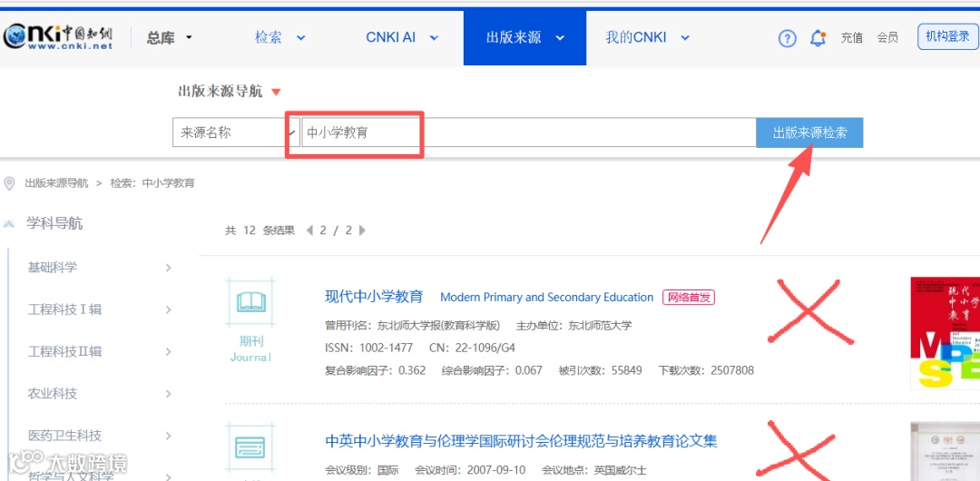Click the 共 12 条结果 count text
This screenshot has width=980, height=481.
coord(260,231)
